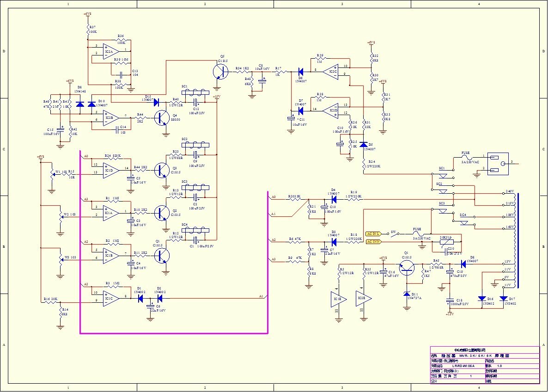Select the C18 1000uF/25V capacitor
548x392 pixels.
pos(450,301)
